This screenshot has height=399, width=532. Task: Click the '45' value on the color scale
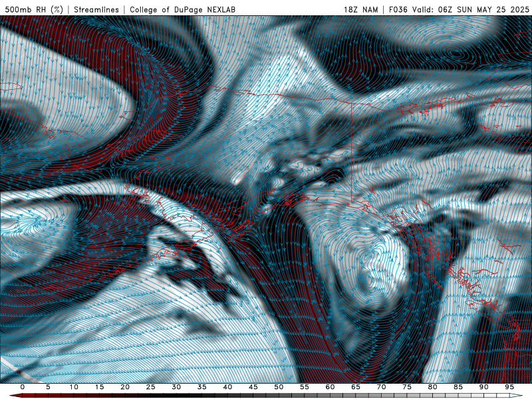pos(253,387)
